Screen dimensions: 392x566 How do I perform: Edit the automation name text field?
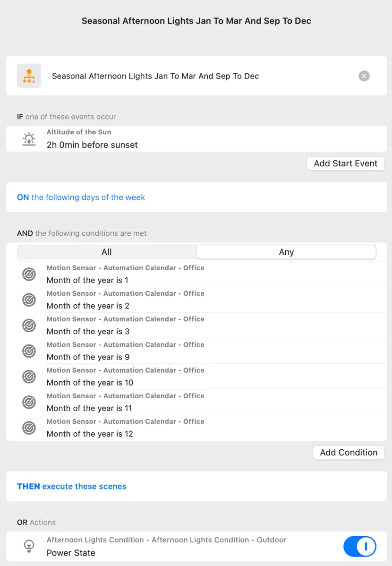point(202,76)
